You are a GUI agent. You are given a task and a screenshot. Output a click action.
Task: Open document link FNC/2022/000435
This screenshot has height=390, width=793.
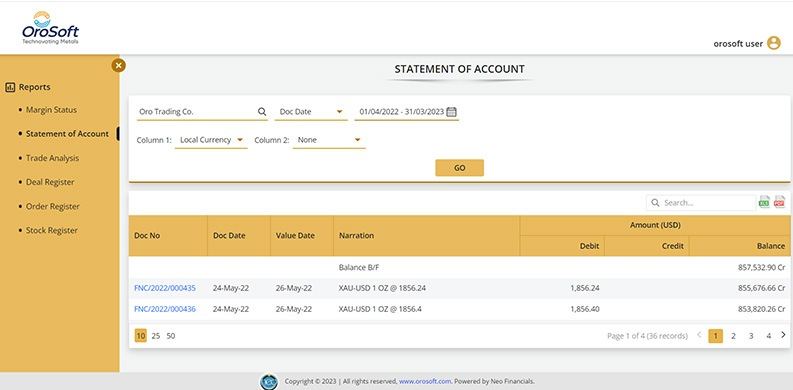[x=165, y=288]
